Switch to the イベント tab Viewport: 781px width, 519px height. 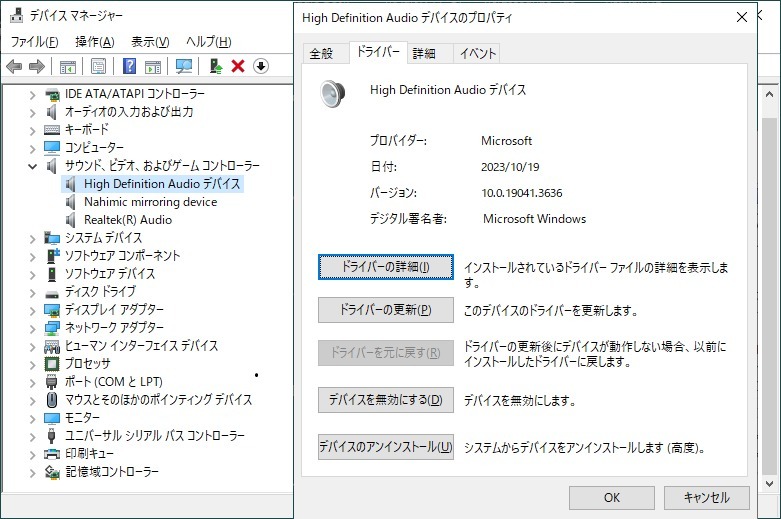point(478,53)
